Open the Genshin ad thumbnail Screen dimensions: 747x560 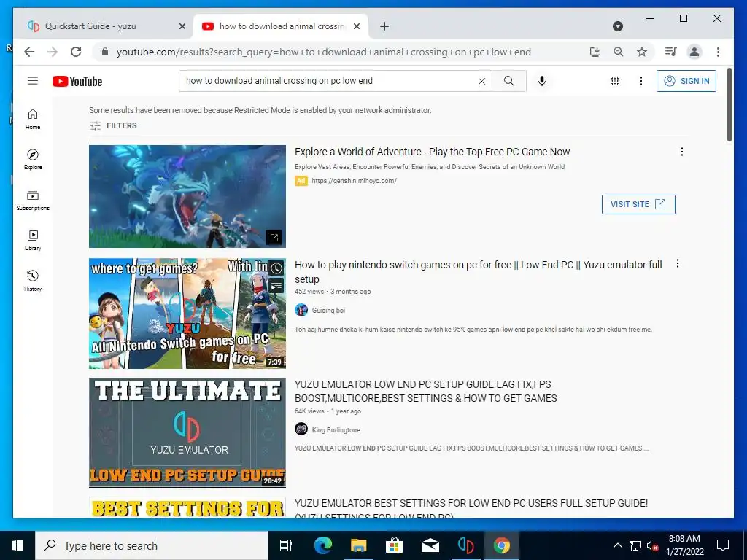pos(187,196)
